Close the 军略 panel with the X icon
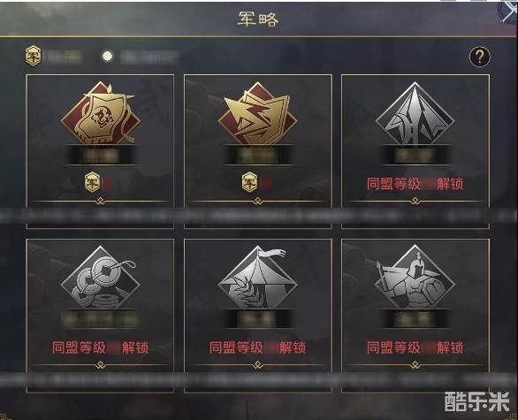Image resolution: width=518 pixels, height=420 pixels. click(508, 12)
